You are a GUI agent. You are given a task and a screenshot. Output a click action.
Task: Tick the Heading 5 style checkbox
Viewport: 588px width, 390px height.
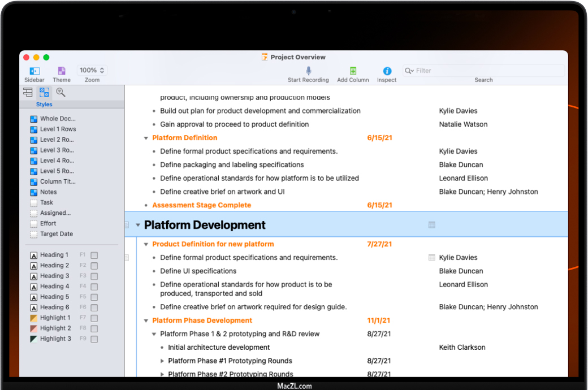pyautogui.click(x=94, y=297)
